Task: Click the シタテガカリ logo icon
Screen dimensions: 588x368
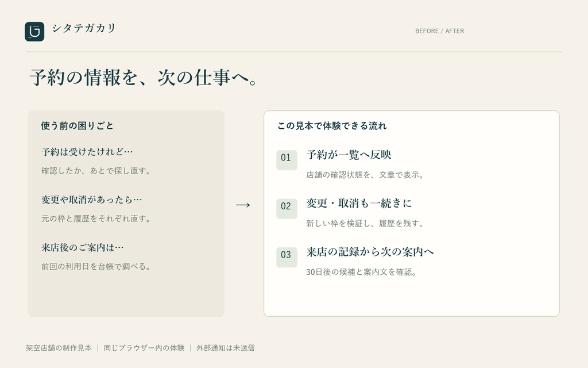Action: (x=34, y=32)
